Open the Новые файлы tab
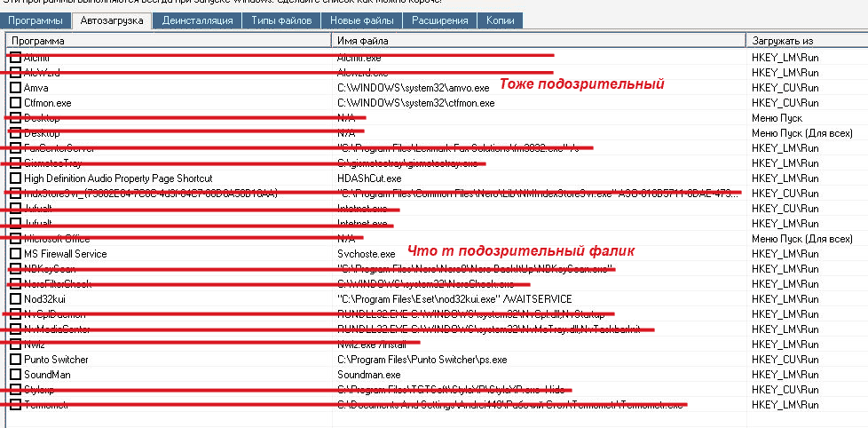This screenshot has height=428, width=868. point(362,20)
